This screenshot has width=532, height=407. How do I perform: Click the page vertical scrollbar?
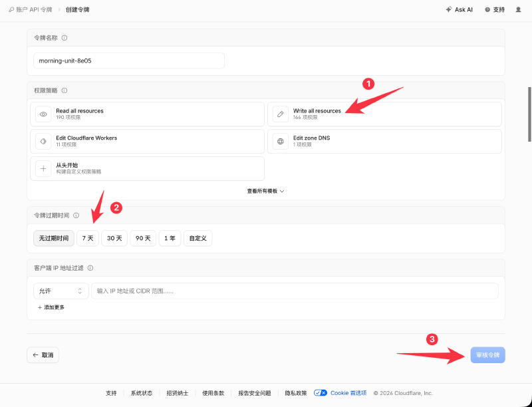pyautogui.click(x=529, y=114)
